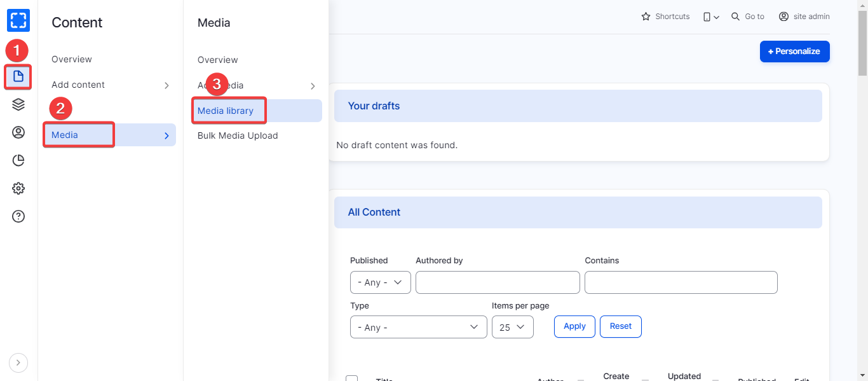Select Media library menu item
The height and width of the screenshot is (381, 868).
[x=226, y=111]
